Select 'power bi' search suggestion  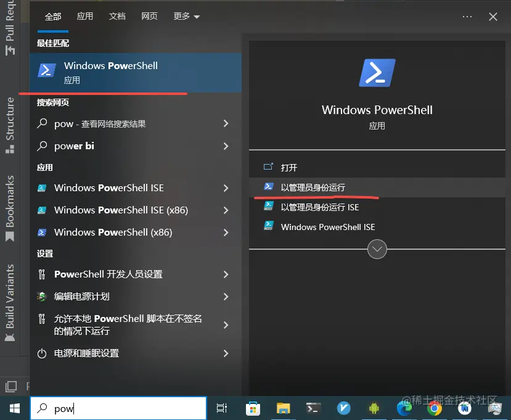pos(135,146)
